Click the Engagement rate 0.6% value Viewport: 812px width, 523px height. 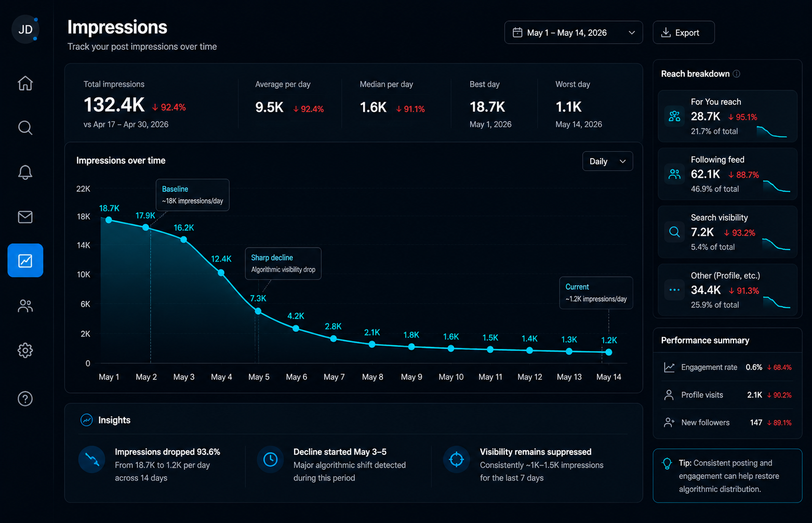tap(754, 368)
